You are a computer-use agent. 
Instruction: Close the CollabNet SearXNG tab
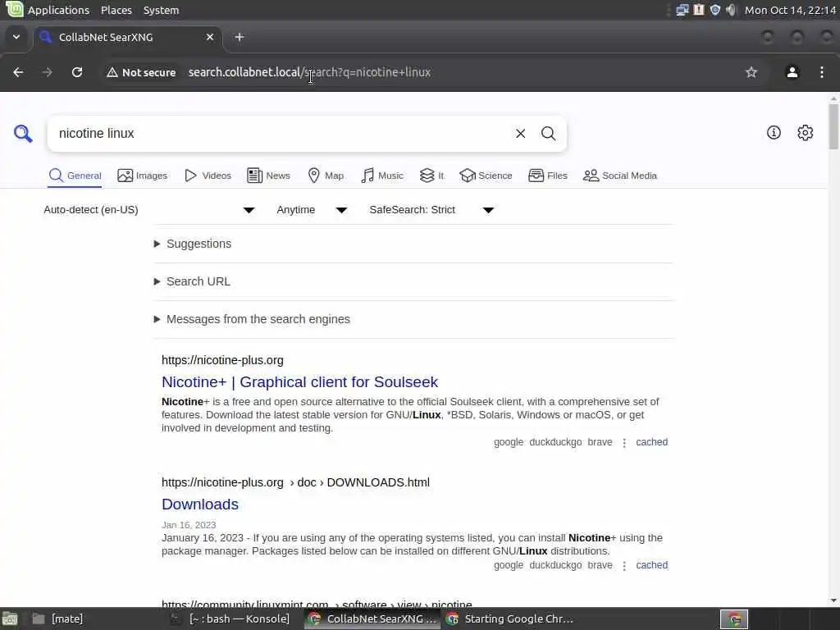tap(210, 37)
